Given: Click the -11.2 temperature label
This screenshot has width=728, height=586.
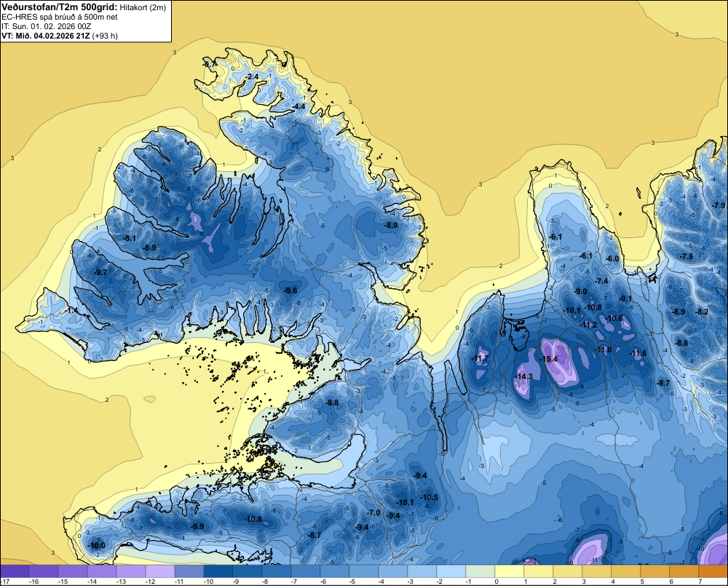Looking at the screenshot, I should pyautogui.click(x=588, y=325).
